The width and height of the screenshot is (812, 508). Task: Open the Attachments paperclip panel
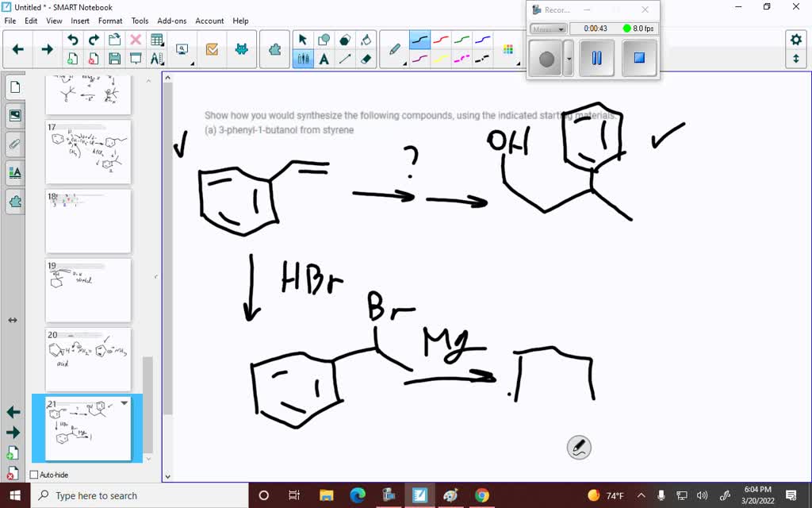pos(14,143)
